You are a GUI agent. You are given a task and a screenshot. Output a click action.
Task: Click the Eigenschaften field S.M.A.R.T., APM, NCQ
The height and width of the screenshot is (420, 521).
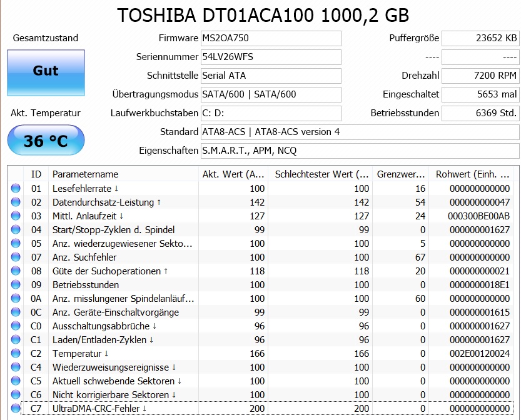[x=360, y=151]
